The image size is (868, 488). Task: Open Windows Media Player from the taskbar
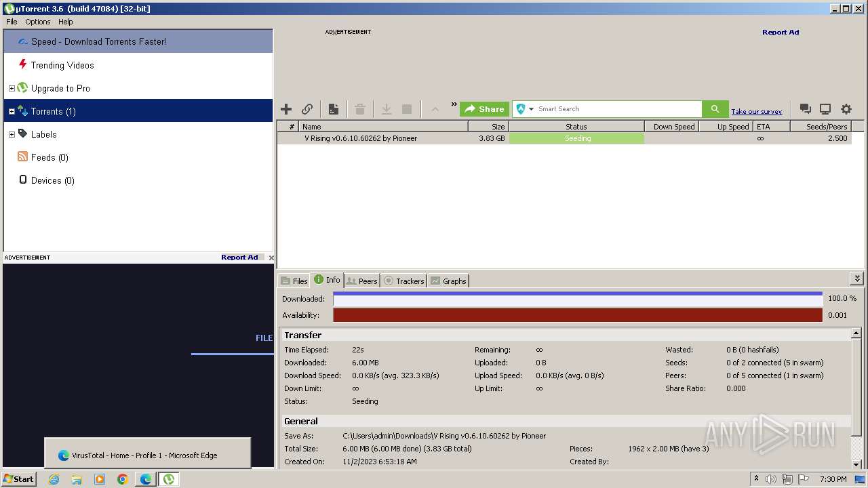click(x=100, y=479)
